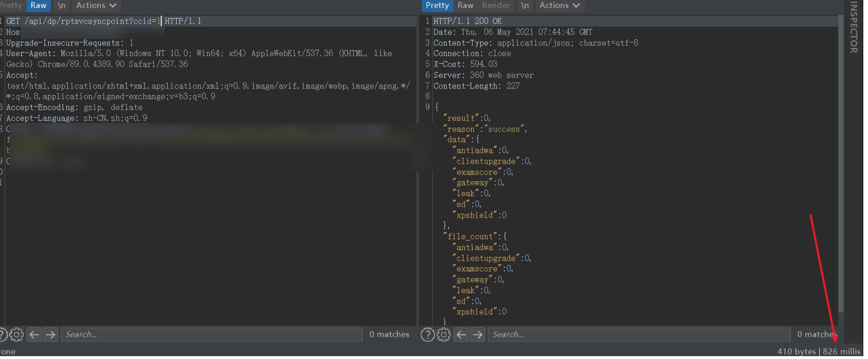Click response panel vertical scrollbar

841,163
